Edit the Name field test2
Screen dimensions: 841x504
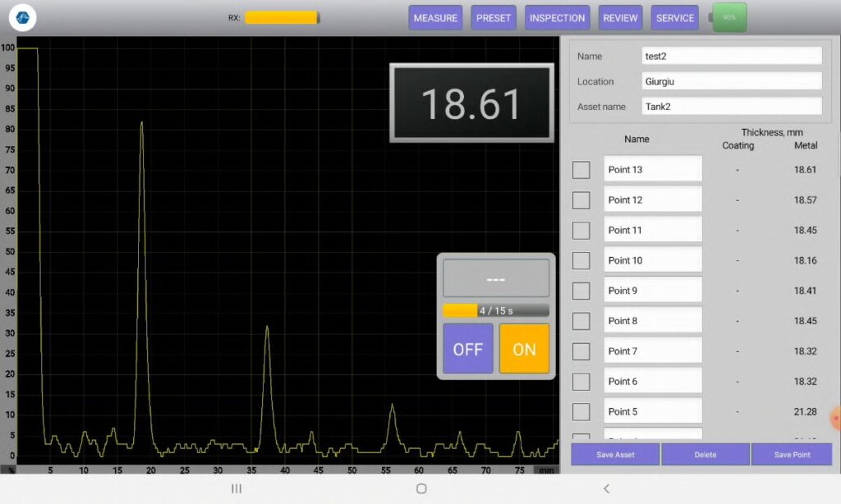click(732, 56)
